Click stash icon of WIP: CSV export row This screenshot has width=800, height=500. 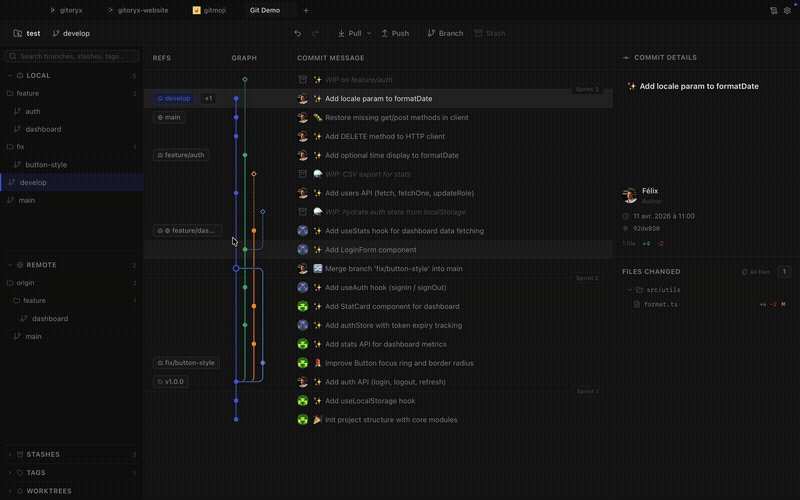point(303,174)
